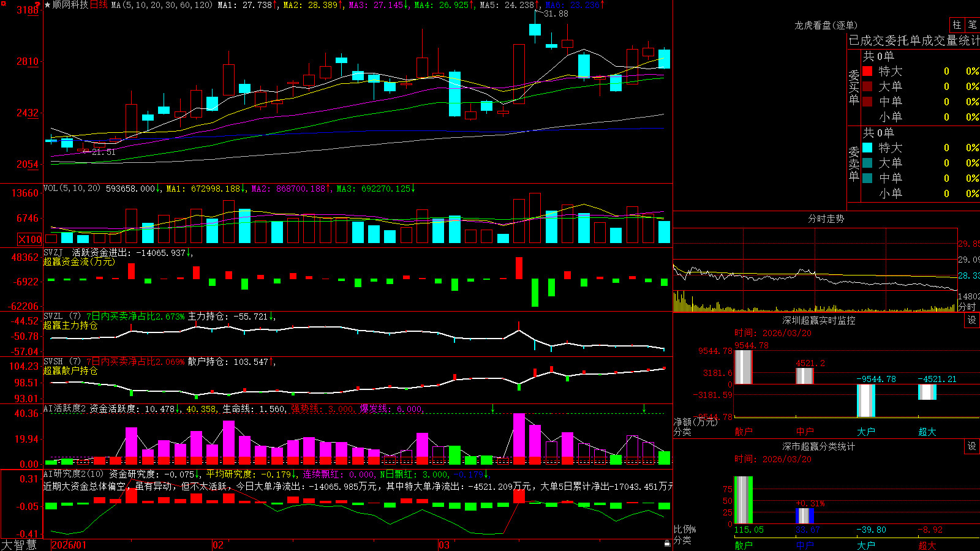Click the MA(5,10,20,30,60,120) indicator parameters

click(162, 5)
